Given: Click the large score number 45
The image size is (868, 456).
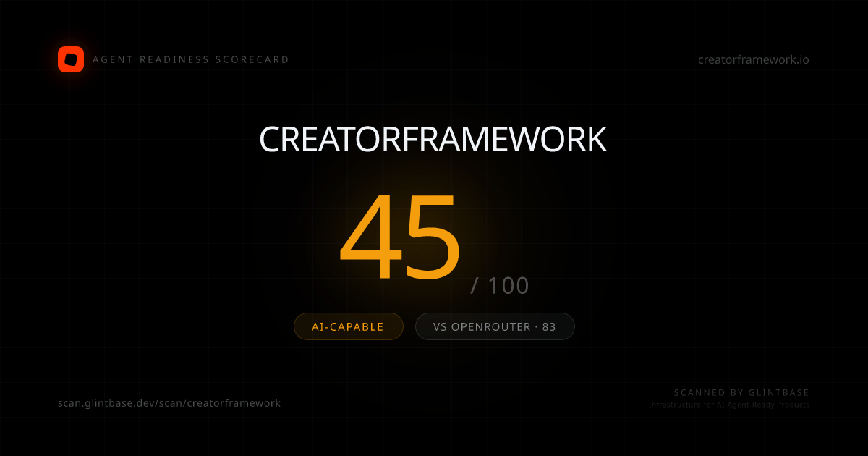Looking at the screenshot, I should click(400, 237).
